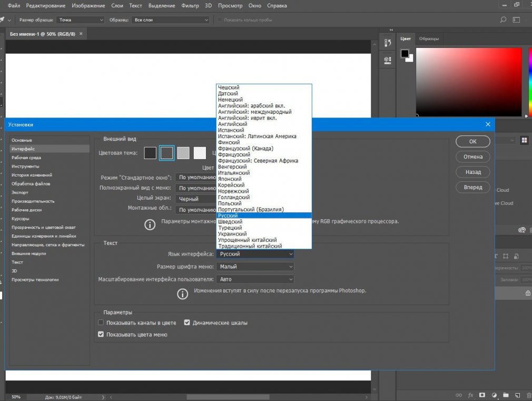The width and height of the screenshot is (532, 401).
Task: Select Внешние модули in settings sidebar
Action: (50, 253)
